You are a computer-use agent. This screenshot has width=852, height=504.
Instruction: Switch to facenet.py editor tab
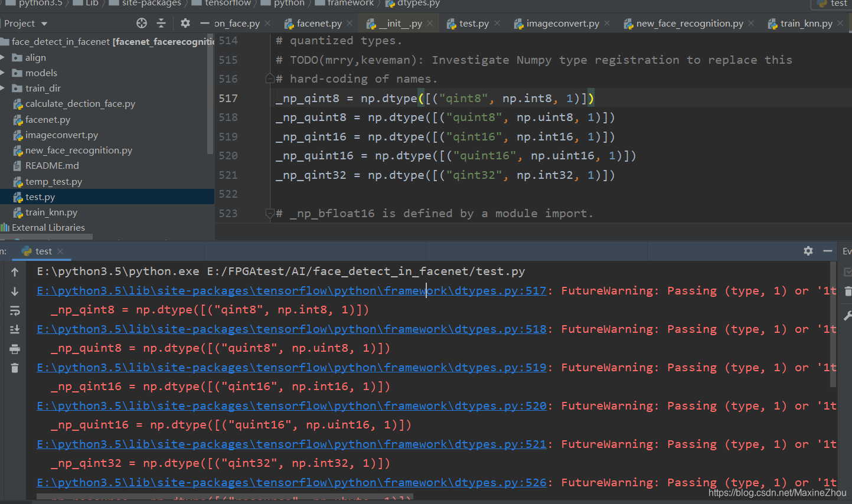click(319, 23)
